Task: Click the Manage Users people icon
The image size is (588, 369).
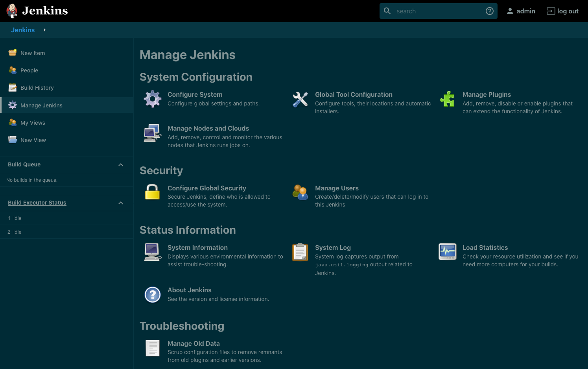Action: (300, 192)
